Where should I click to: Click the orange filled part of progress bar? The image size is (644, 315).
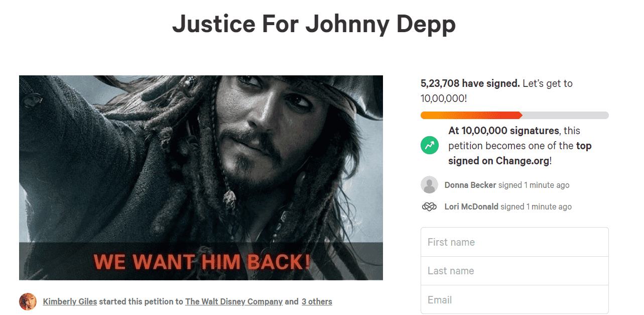(x=471, y=116)
